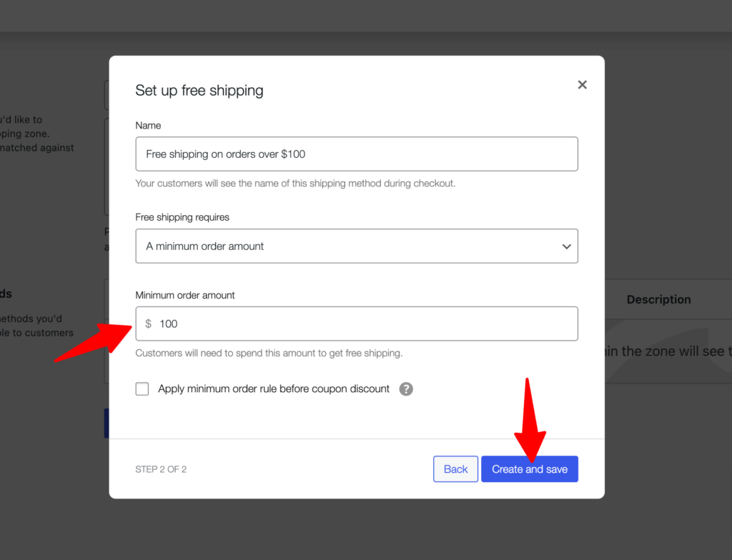Click the STEP 2 OF 2 label
The width and height of the screenshot is (732, 560).
(x=161, y=469)
